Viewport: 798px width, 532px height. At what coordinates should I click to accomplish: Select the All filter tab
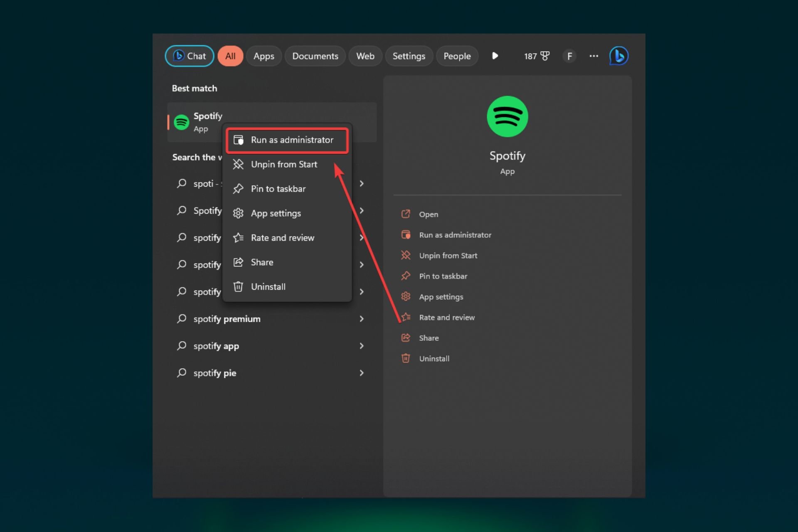coord(230,56)
